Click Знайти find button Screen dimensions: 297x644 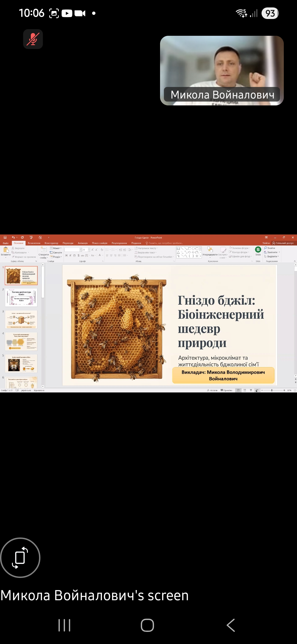tap(269, 248)
